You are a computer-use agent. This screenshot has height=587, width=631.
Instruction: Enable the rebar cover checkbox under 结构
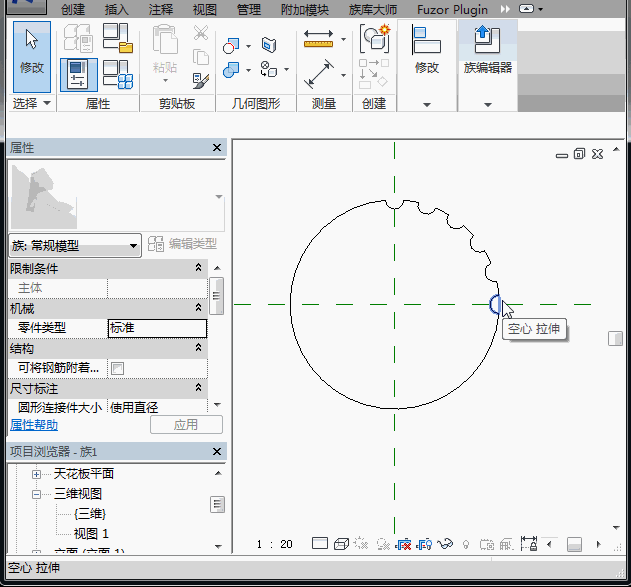coord(117,368)
